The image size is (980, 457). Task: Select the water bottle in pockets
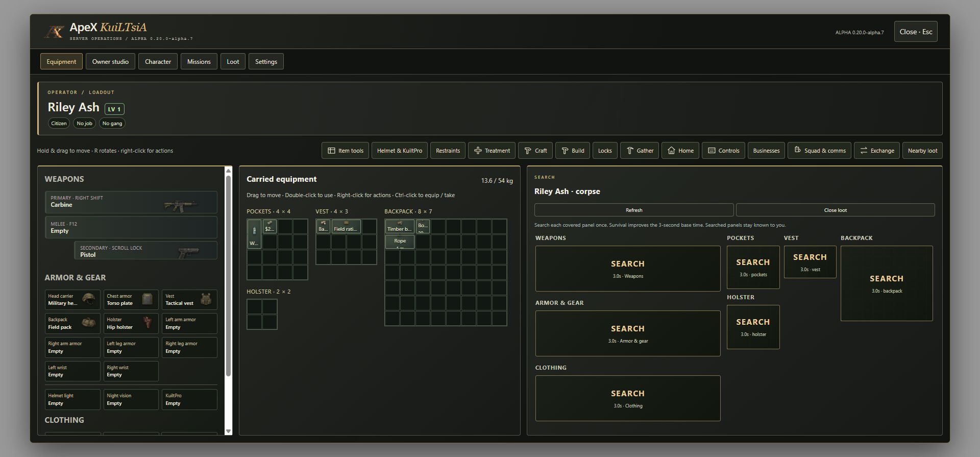click(x=254, y=234)
